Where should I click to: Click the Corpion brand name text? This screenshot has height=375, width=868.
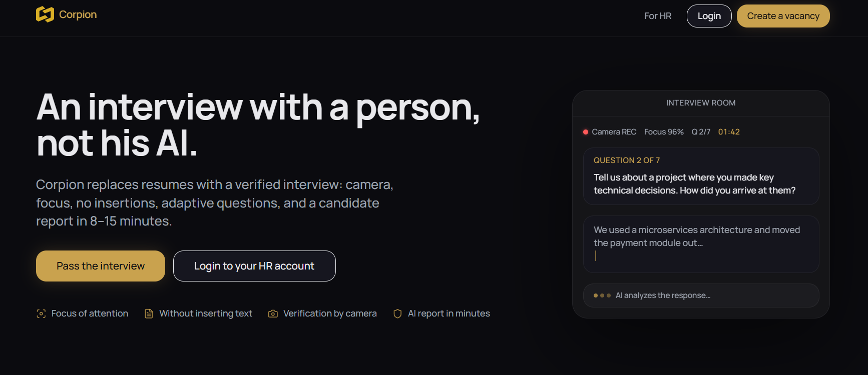[x=78, y=14]
